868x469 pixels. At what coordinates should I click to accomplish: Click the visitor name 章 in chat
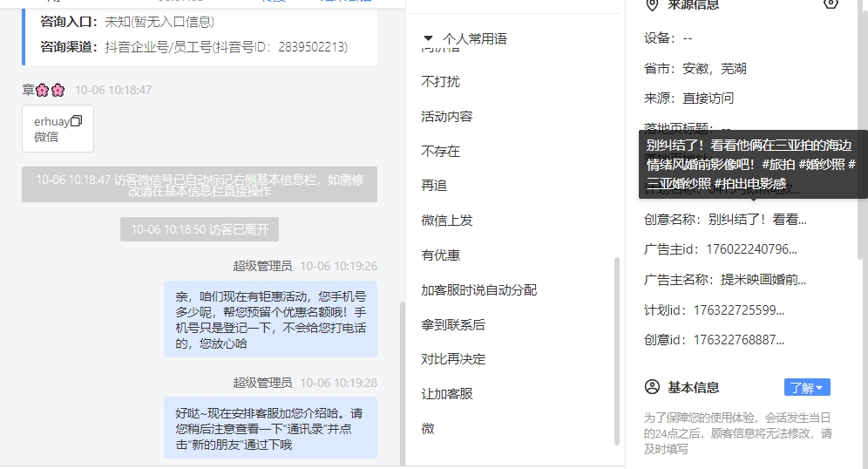point(28,90)
